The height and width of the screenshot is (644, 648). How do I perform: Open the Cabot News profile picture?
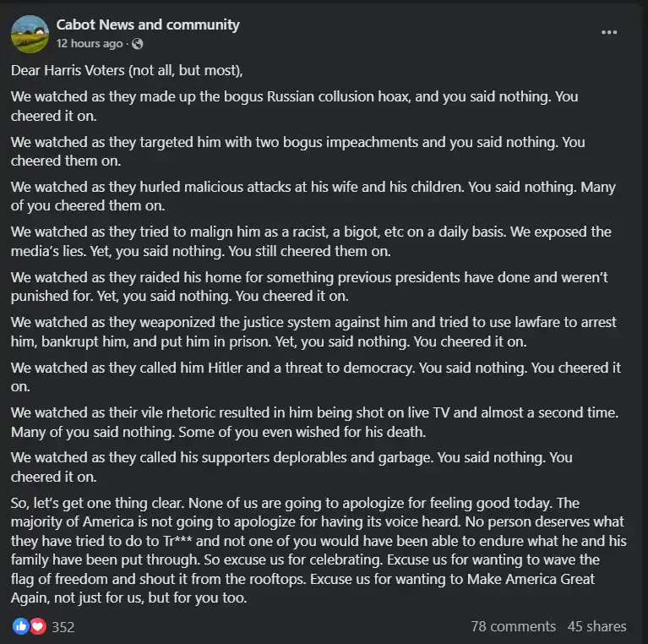click(30, 34)
